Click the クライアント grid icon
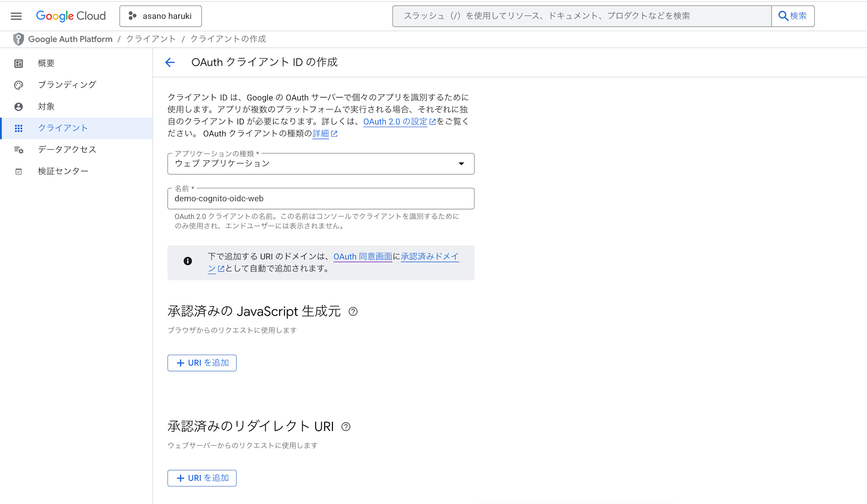This screenshot has height=504, width=867. pos(19,128)
